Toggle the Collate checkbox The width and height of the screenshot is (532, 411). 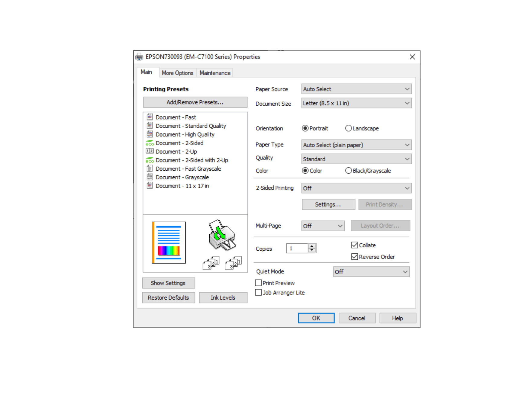point(355,245)
